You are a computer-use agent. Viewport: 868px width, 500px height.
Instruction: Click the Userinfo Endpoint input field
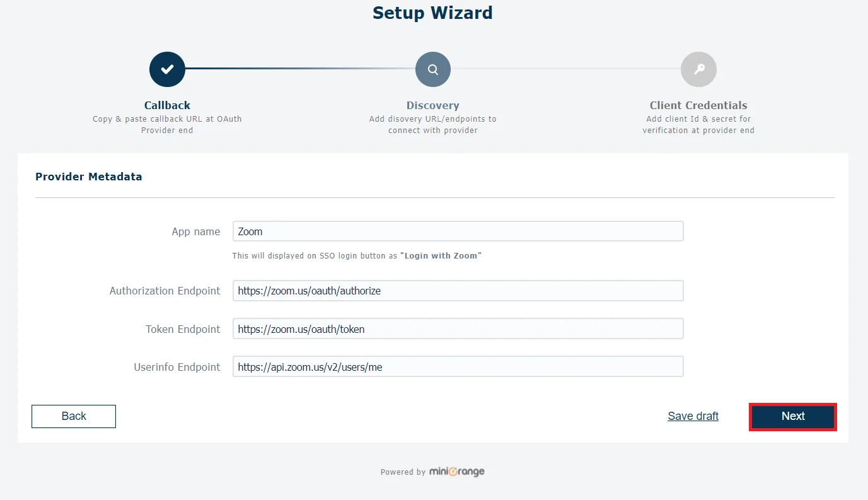click(458, 367)
